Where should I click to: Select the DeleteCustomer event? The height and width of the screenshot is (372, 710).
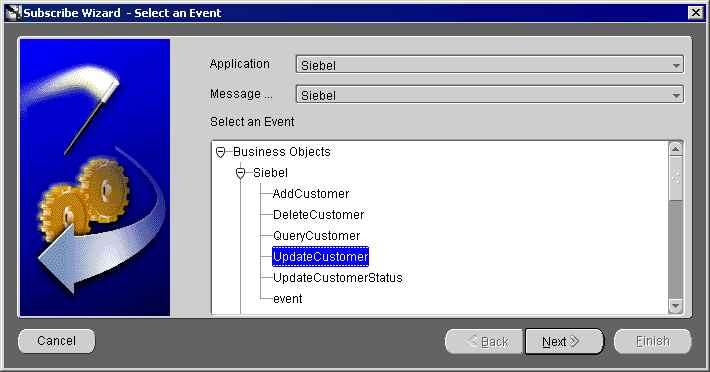[318, 215]
